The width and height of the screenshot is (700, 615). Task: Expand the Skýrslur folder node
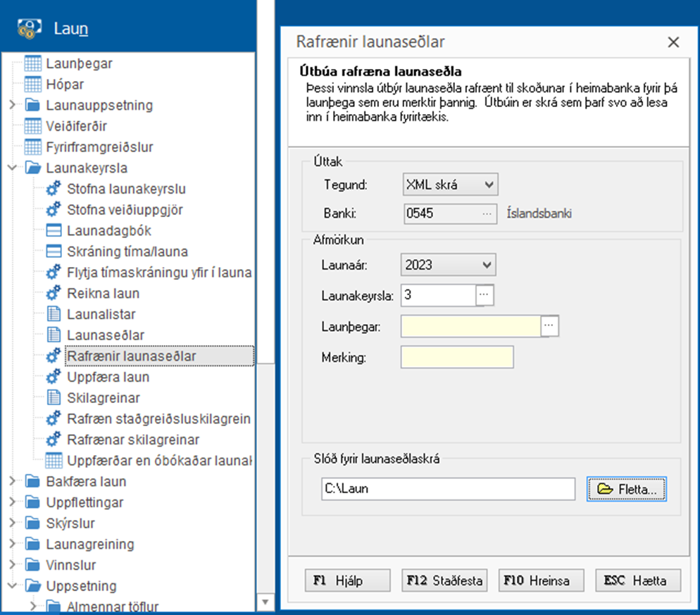click(12, 523)
